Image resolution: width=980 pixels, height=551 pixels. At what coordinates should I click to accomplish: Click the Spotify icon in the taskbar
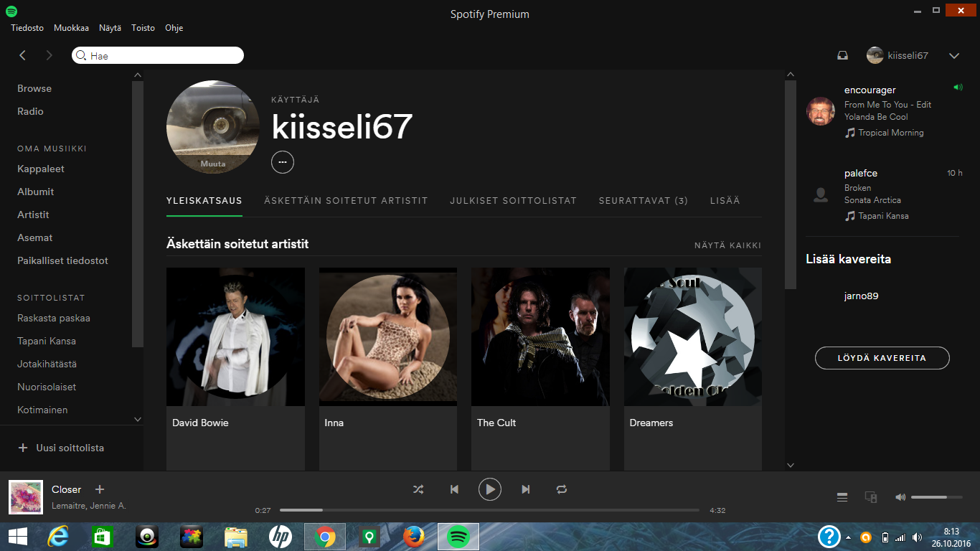(457, 536)
